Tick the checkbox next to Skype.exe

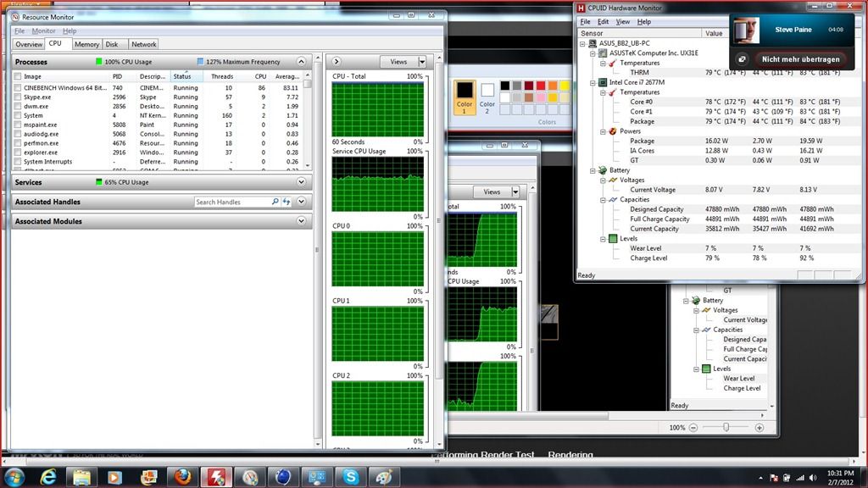pyautogui.click(x=18, y=97)
